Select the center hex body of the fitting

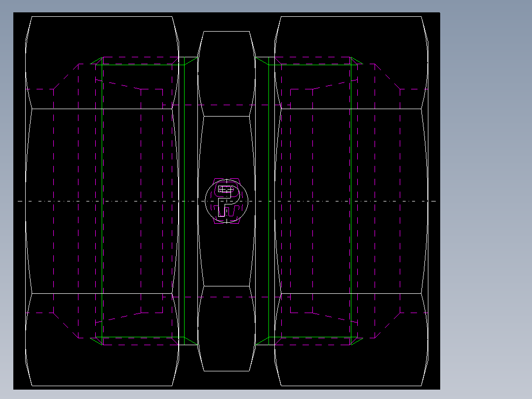tap(227, 201)
